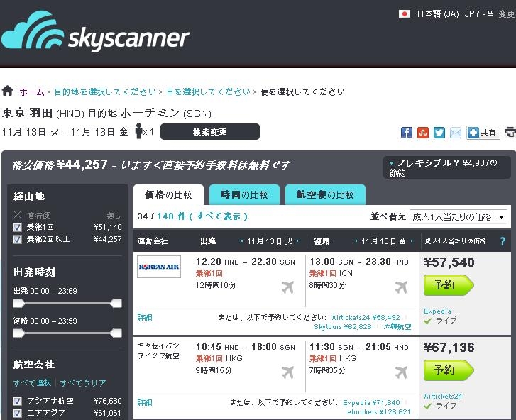Click Cathay Pacific outbound plane icon
Image resolution: width=516 pixels, height=420 pixels.
tap(287, 372)
